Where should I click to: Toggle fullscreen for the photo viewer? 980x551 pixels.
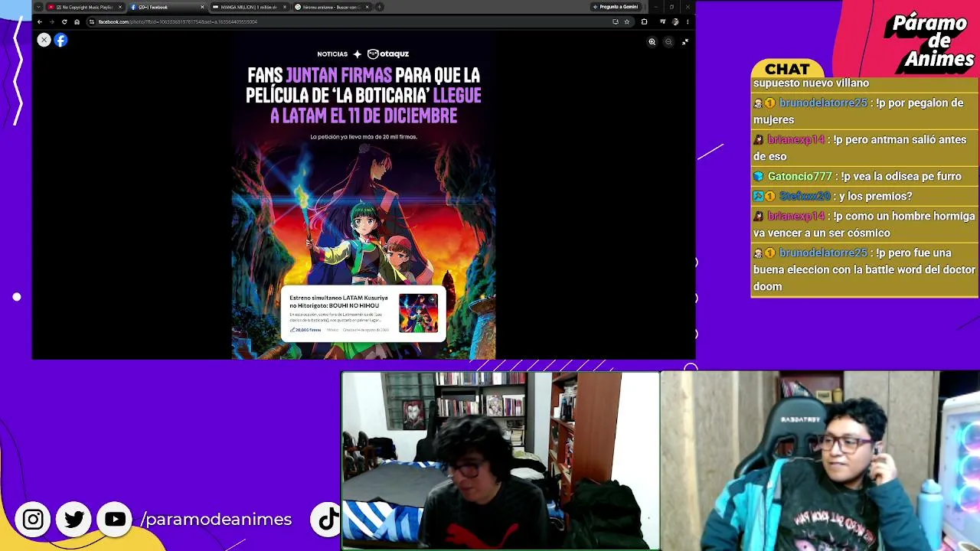(685, 42)
